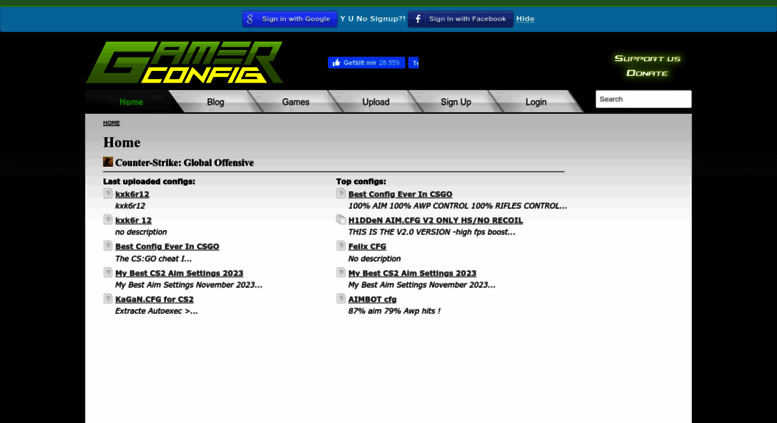Screen dimensions: 777x423
Task: Click Support us Donate
Action: 647,66
